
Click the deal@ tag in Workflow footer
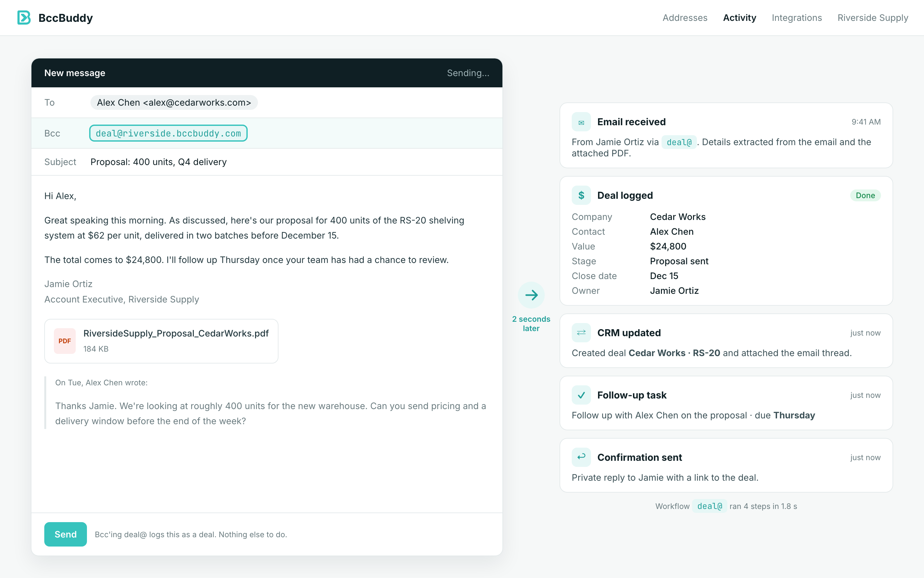[709, 506]
